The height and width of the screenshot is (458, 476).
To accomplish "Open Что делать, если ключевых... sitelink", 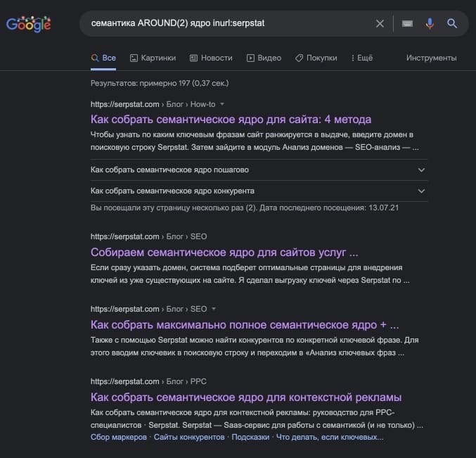I will click(330, 437).
